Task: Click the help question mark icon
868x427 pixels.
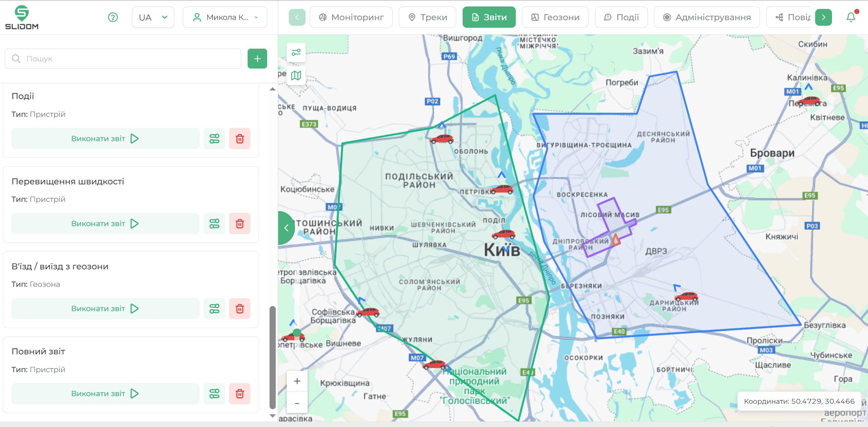Action: point(113,17)
